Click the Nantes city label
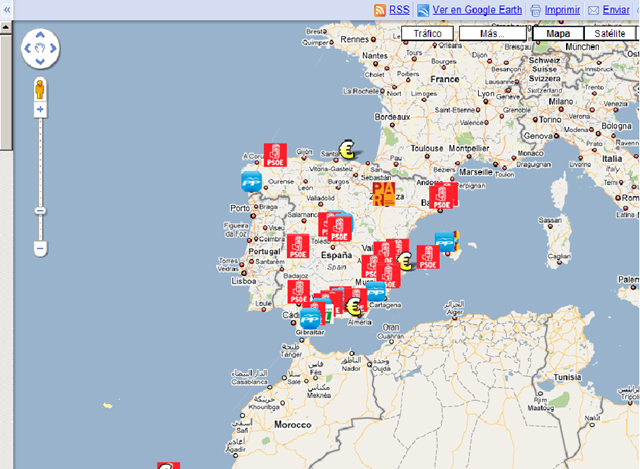Image resolution: width=640 pixels, height=469 pixels. pyautogui.click(x=375, y=56)
